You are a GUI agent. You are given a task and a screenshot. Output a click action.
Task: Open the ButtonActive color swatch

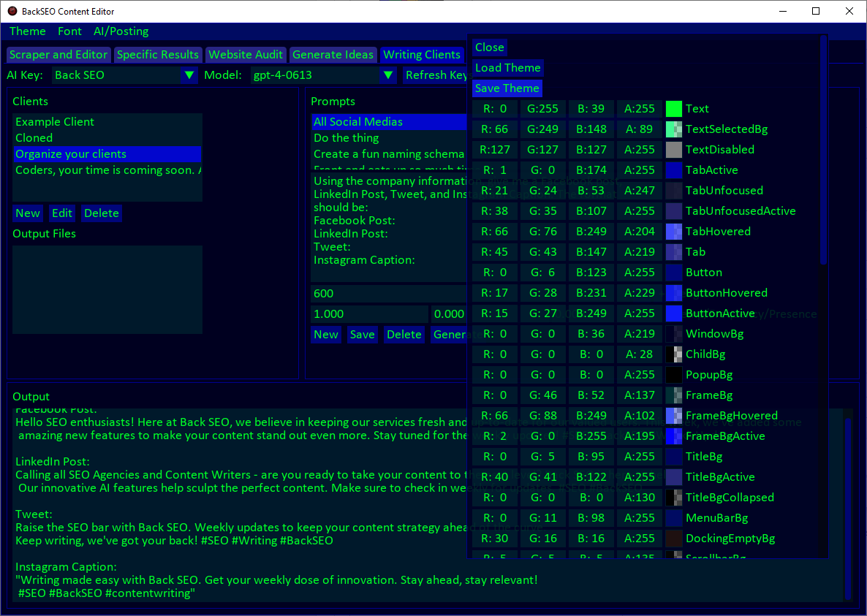[673, 313]
